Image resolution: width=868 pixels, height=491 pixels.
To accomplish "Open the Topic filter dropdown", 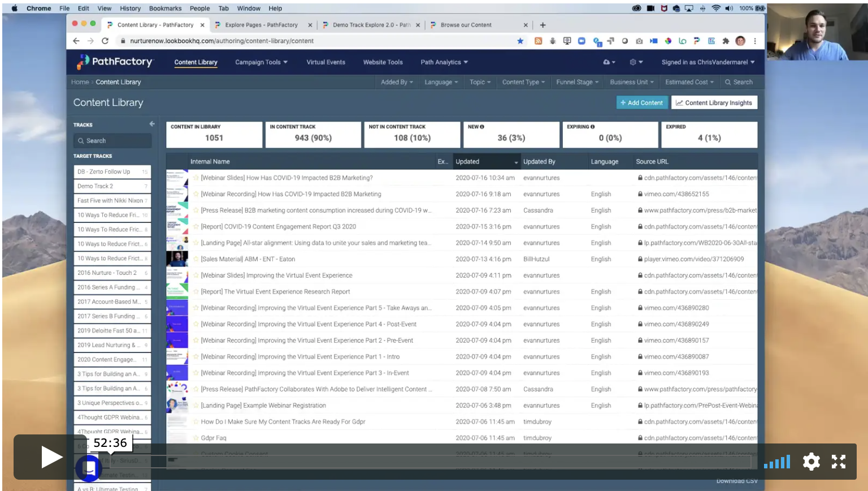I will point(480,82).
